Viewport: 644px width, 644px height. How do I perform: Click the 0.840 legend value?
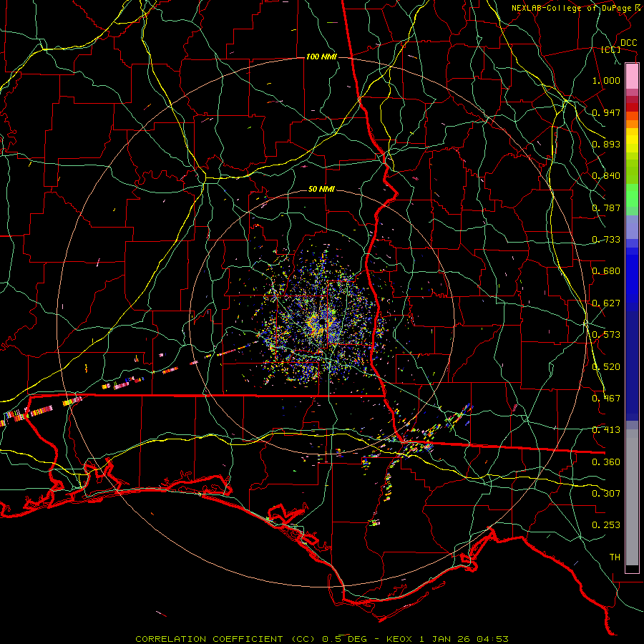click(x=606, y=176)
